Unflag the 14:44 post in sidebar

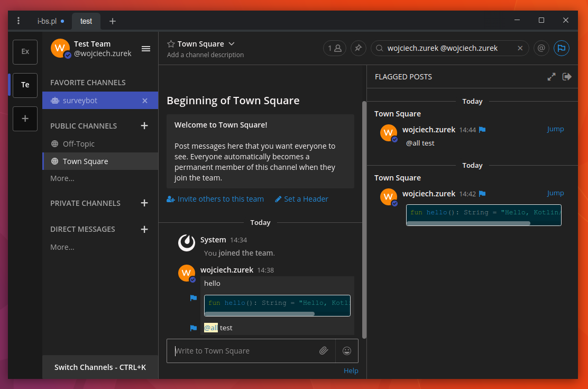pos(482,130)
